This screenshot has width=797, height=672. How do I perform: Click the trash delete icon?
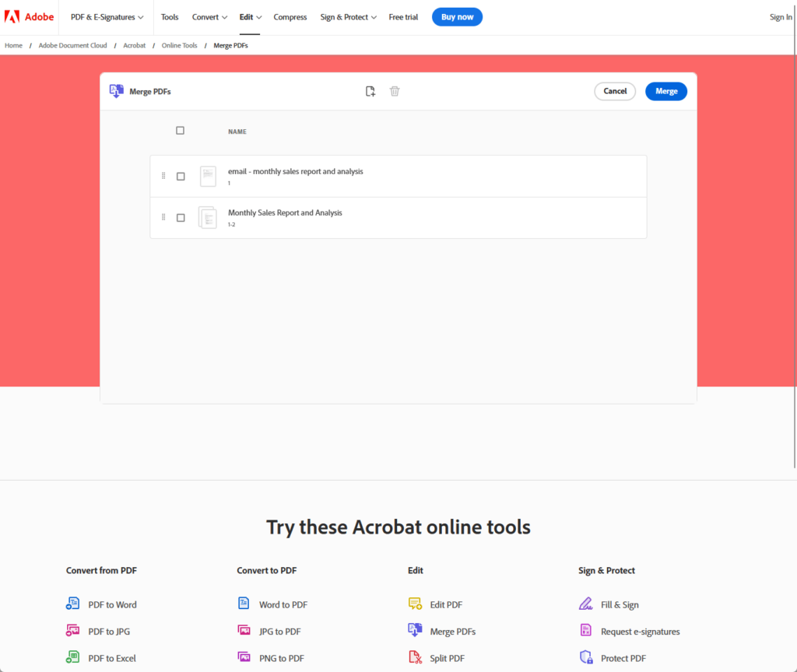(x=395, y=92)
